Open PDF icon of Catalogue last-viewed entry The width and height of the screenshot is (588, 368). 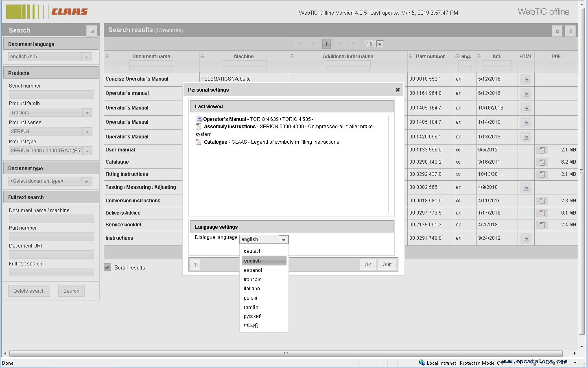199,142
